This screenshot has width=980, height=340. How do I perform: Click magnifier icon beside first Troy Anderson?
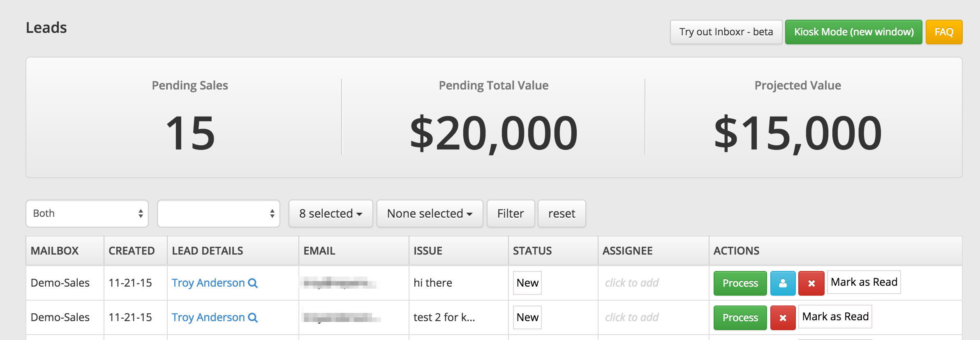click(x=253, y=283)
